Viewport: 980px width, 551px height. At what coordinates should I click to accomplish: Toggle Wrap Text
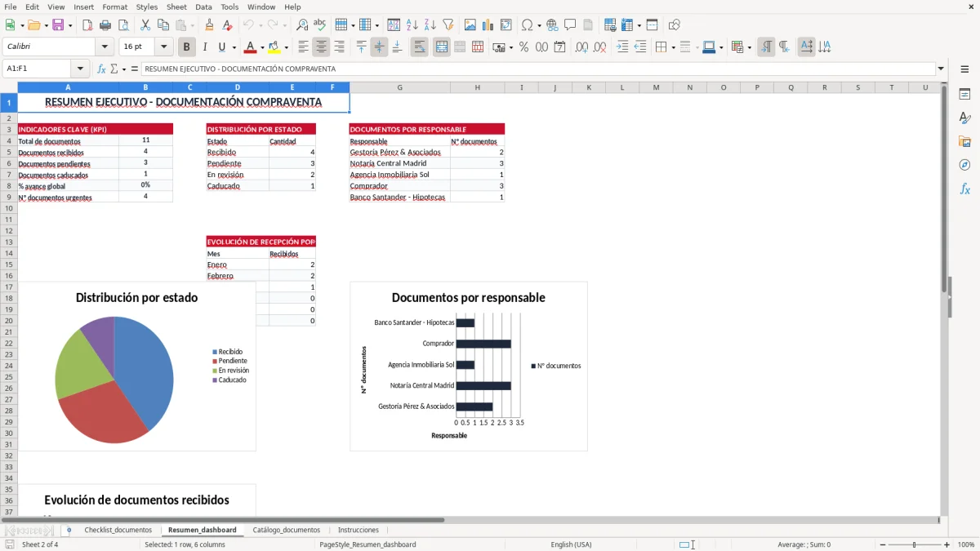[420, 47]
